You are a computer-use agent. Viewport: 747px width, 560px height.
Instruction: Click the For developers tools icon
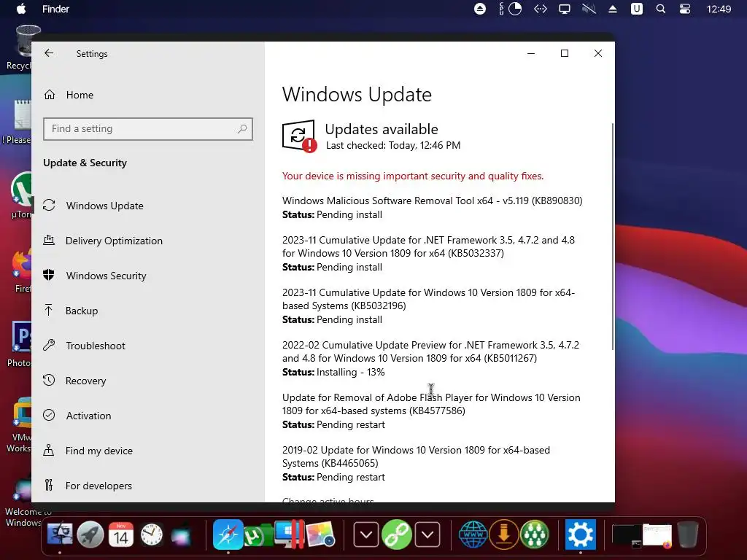tap(49, 485)
